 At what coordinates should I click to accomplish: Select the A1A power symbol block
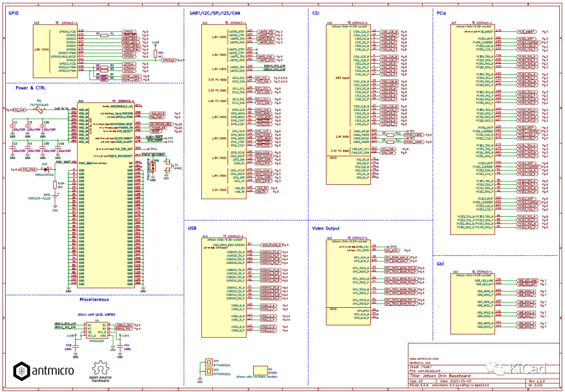coord(106,195)
